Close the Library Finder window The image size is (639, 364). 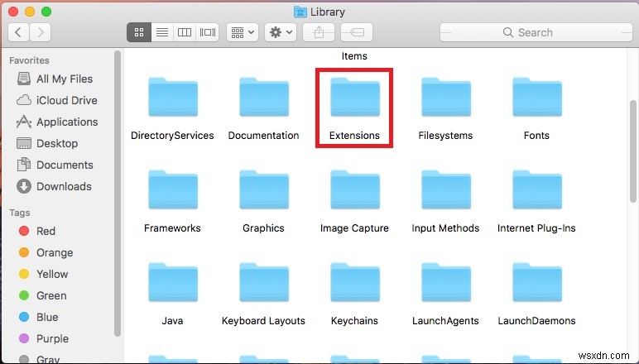tap(13, 12)
